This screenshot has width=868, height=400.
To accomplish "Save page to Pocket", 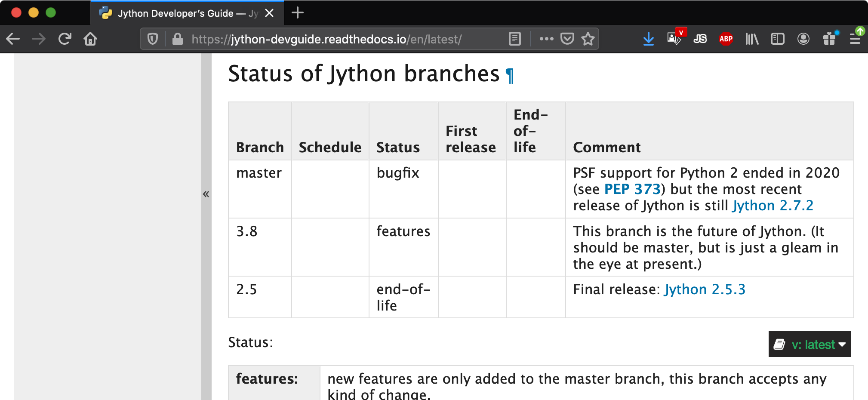I will coord(567,39).
